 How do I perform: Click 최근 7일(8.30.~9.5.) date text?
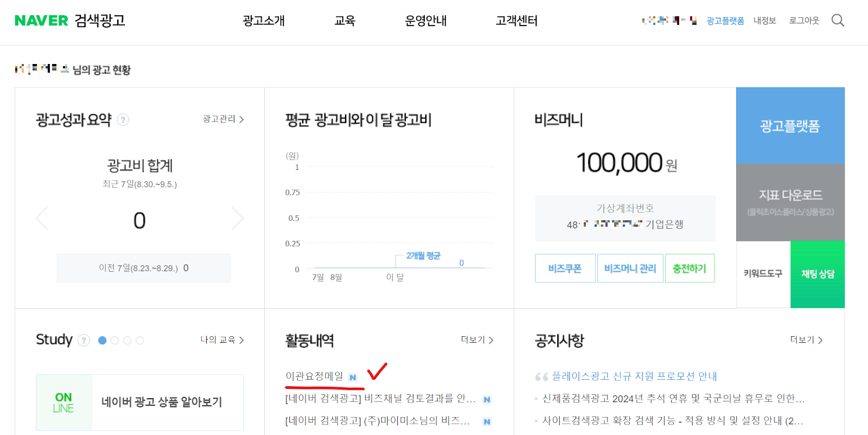[139, 184]
